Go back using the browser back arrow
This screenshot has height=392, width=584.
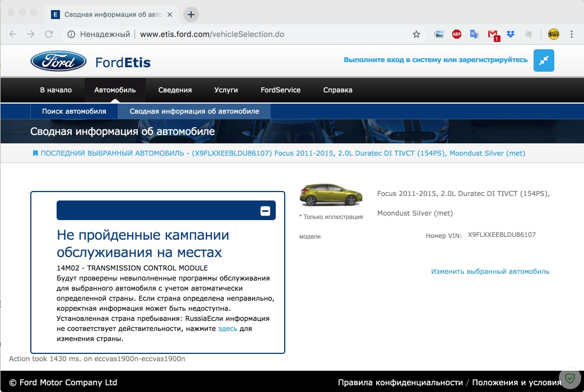pyautogui.click(x=13, y=34)
